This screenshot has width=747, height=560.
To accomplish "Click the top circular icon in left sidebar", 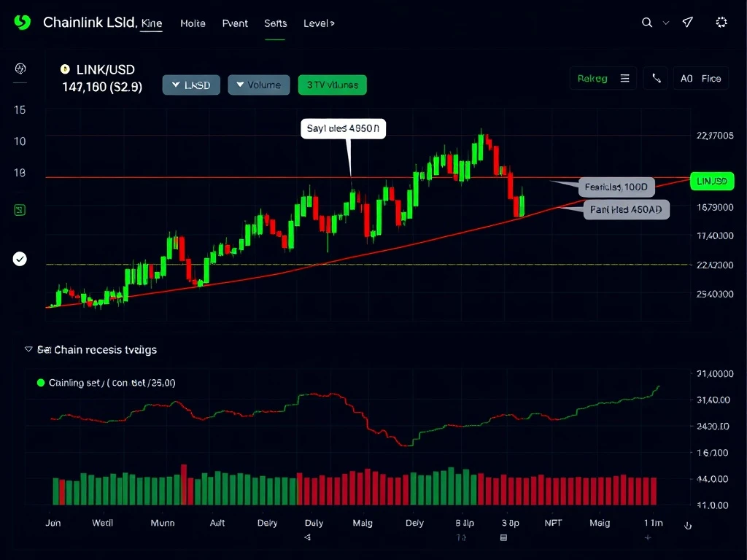I will (20, 69).
